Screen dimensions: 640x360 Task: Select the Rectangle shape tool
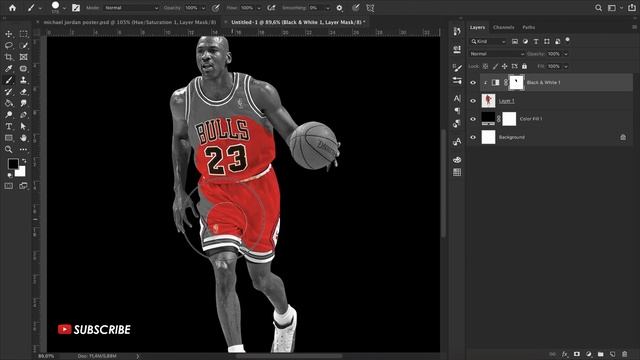9,138
